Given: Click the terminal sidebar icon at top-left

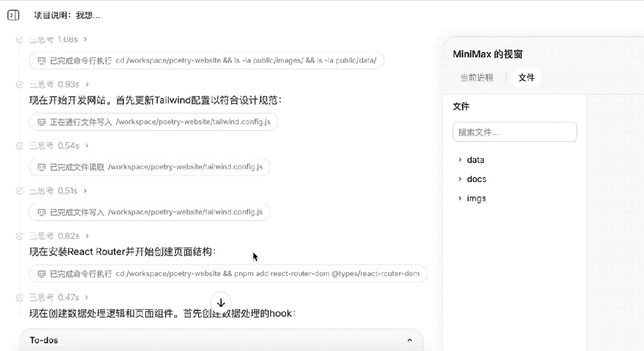Looking at the screenshot, I should tap(13, 14).
